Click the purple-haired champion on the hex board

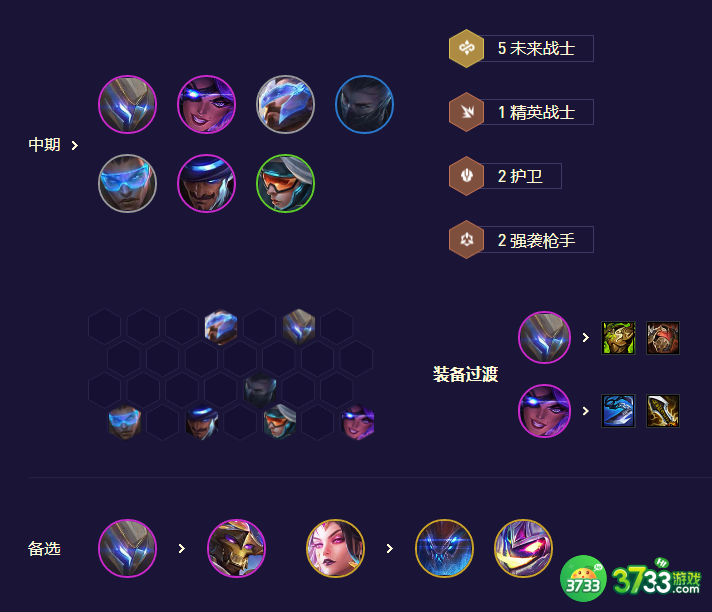pos(358,423)
